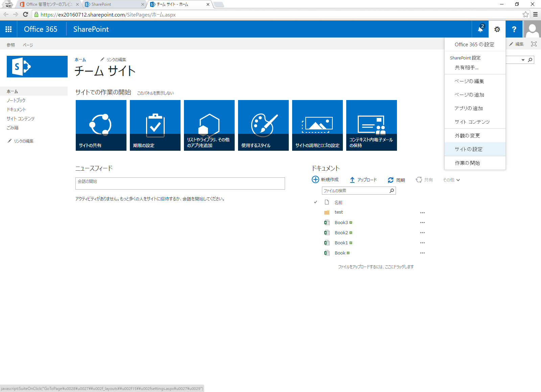The height and width of the screenshot is (392, 541).
Task: Select サイトの設定 from settings menu
Action: point(475,149)
